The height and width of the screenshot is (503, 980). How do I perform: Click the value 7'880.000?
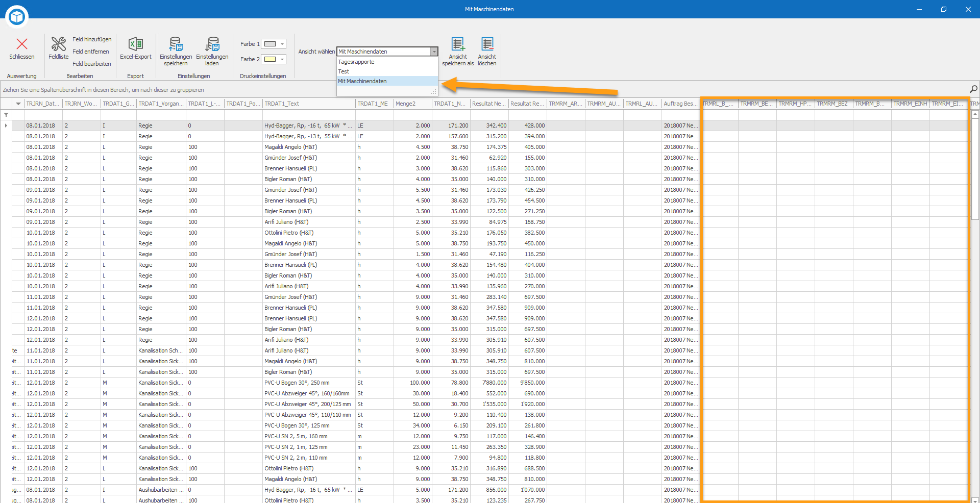click(x=495, y=383)
